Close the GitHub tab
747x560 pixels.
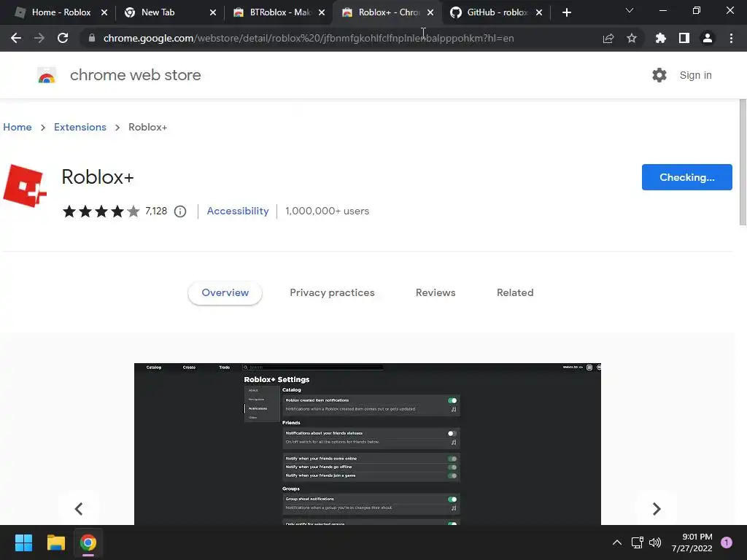pos(539,12)
